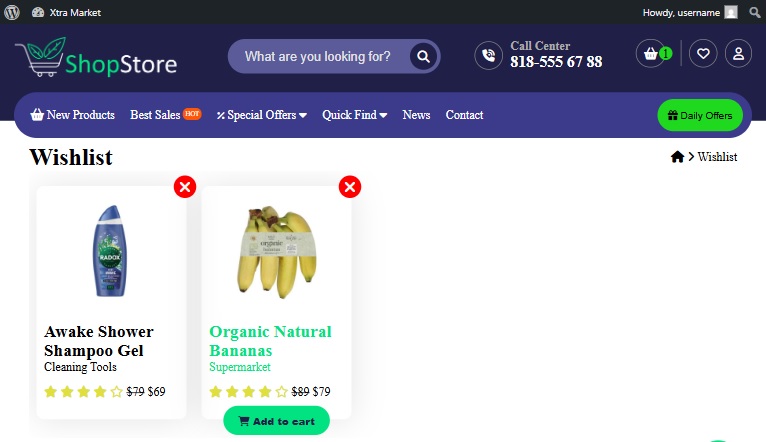Go to New Products menu item
766x442 pixels.
(72, 115)
